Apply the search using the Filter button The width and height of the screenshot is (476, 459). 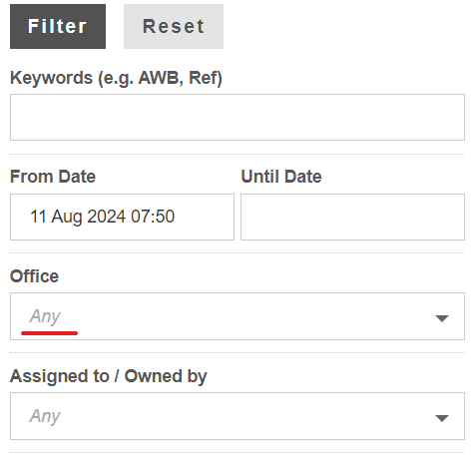(58, 27)
